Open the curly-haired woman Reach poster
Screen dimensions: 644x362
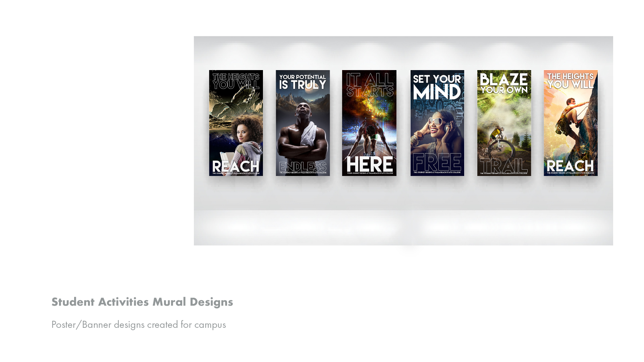[236, 123]
